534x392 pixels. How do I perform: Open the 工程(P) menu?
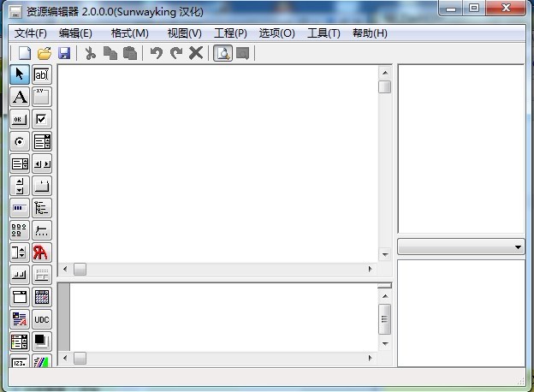click(x=230, y=33)
